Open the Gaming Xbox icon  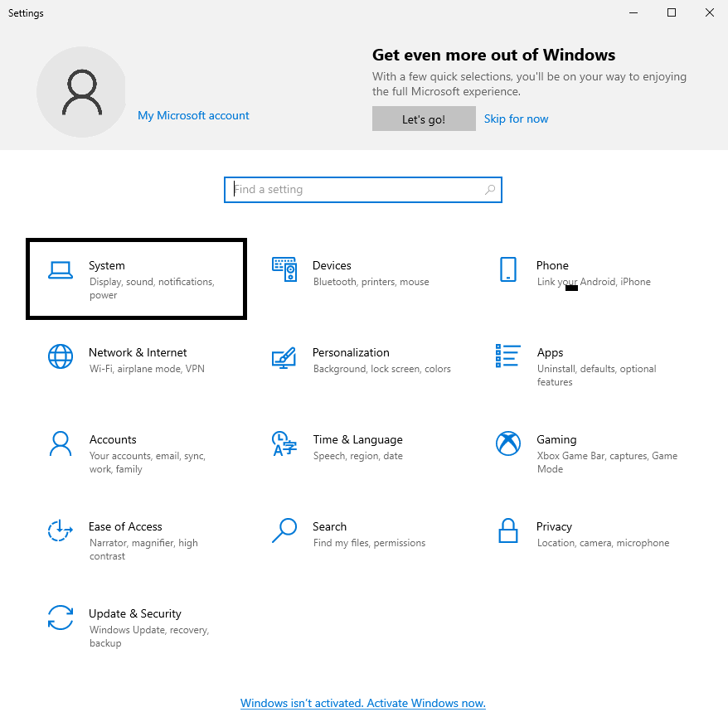tap(508, 443)
